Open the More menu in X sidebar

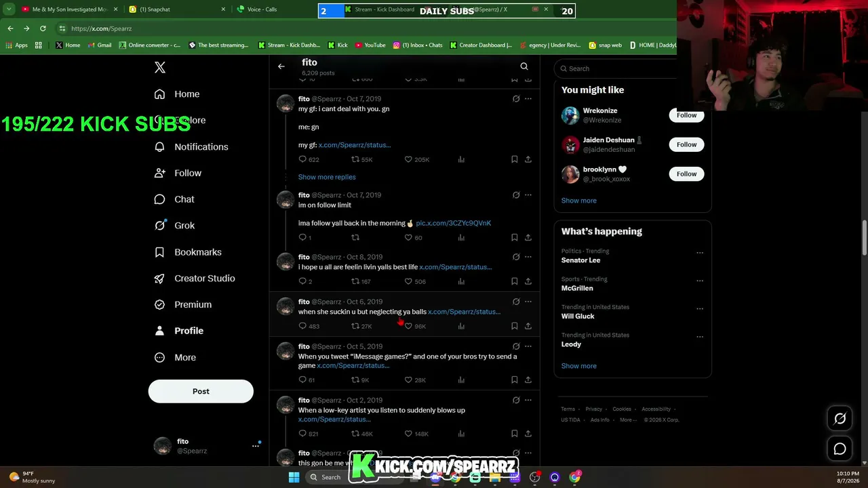176,357
